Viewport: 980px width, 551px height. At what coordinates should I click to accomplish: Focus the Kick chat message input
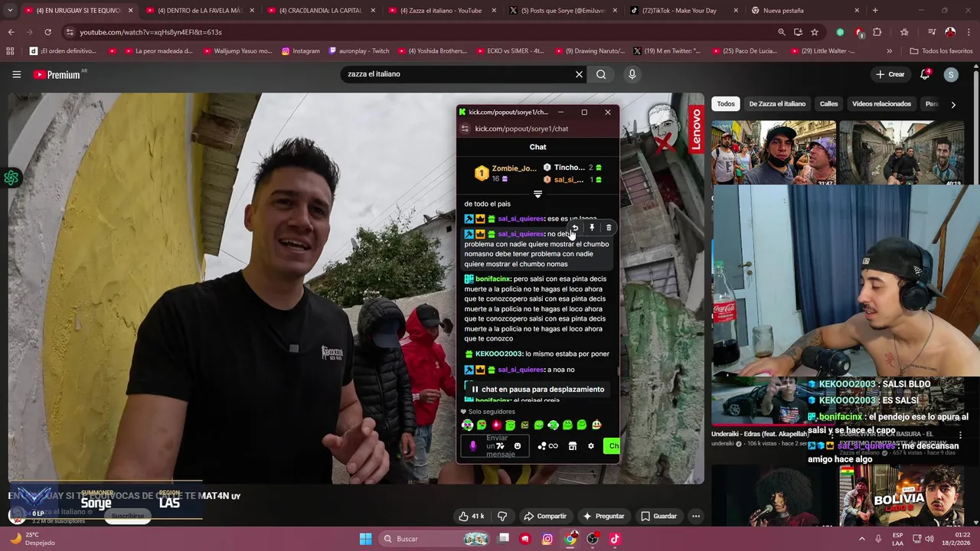[x=496, y=446]
